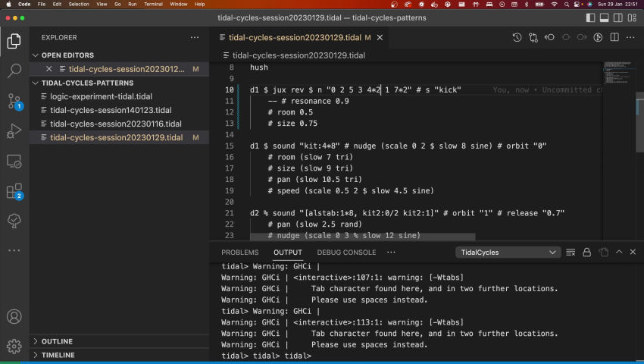The width and height of the screenshot is (644, 364).
Task: Select tidal-cycles-session2023012... in Open Editors
Action: pos(119,69)
